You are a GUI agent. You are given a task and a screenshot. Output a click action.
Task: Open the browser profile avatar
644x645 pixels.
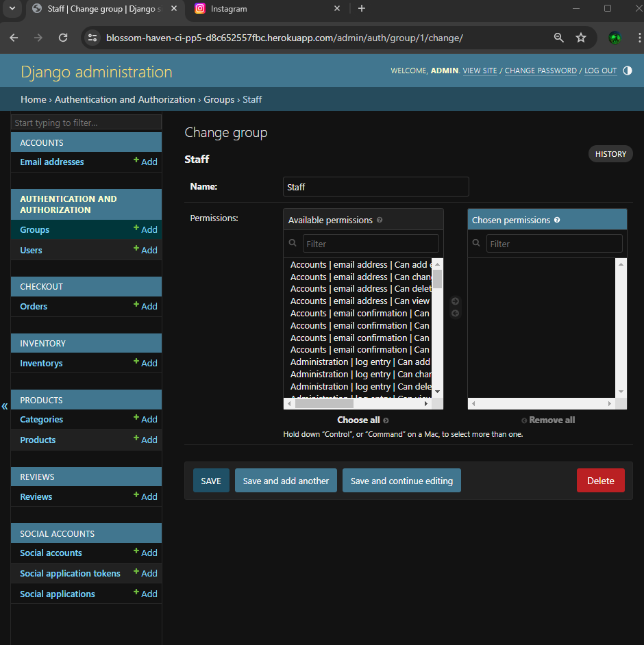[x=615, y=38]
